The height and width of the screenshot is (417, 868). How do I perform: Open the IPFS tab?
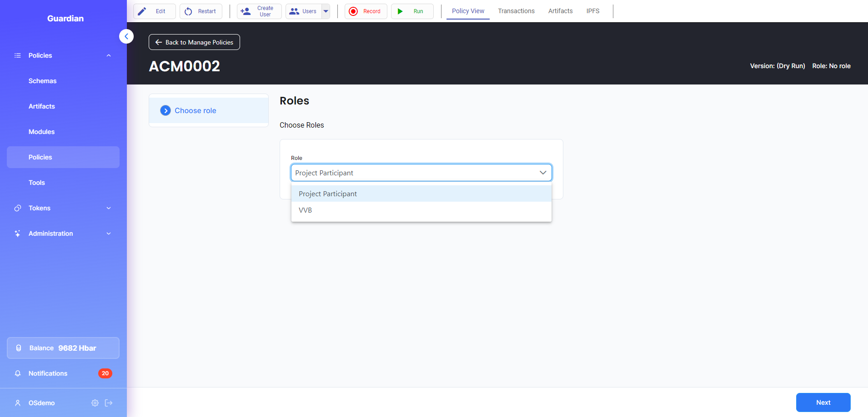(x=592, y=11)
